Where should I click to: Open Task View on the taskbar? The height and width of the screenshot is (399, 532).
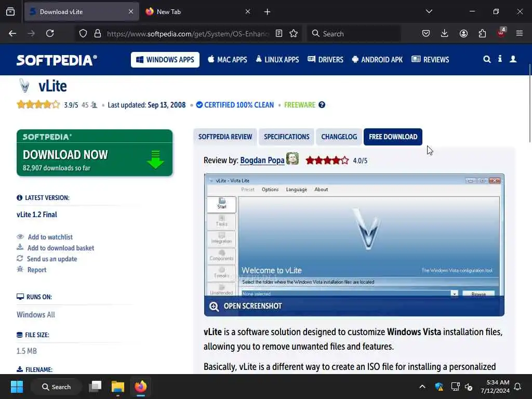tap(95, 387)
